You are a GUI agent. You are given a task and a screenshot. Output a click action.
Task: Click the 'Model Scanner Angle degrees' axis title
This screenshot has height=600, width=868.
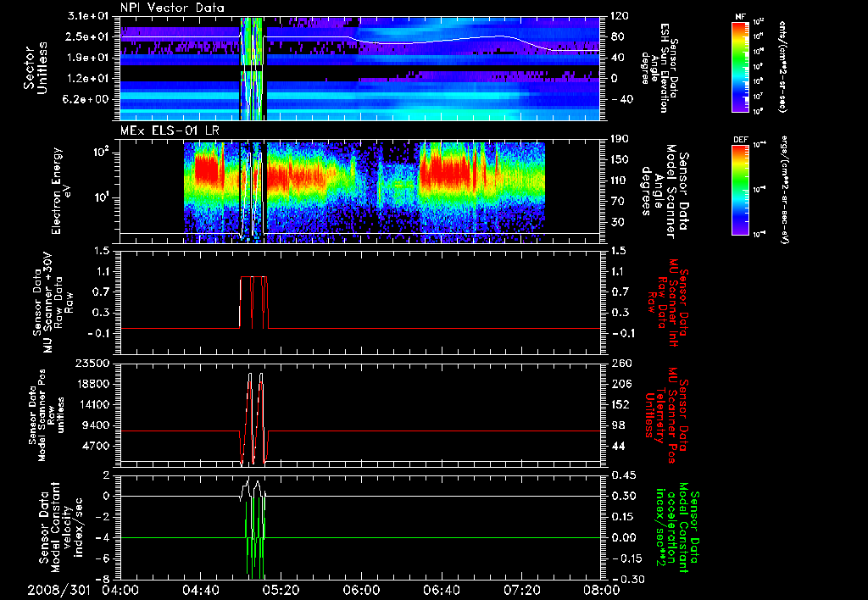pos(665,191)
